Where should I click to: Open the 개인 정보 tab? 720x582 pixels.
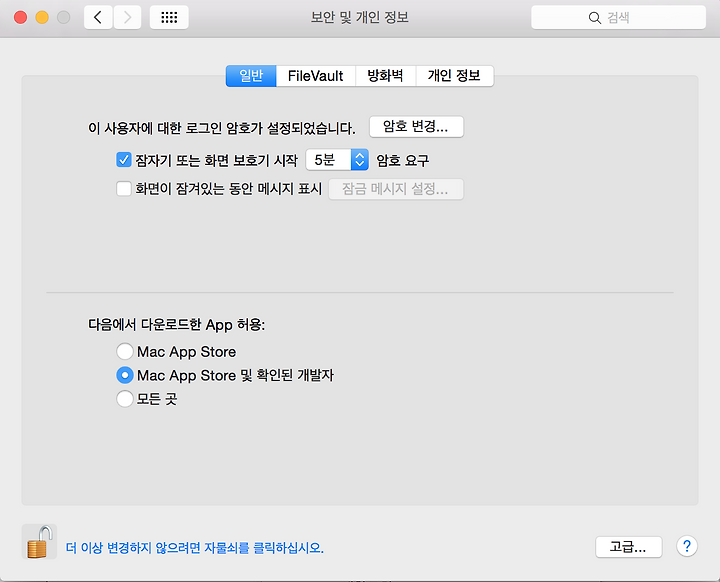click(454, 76)
